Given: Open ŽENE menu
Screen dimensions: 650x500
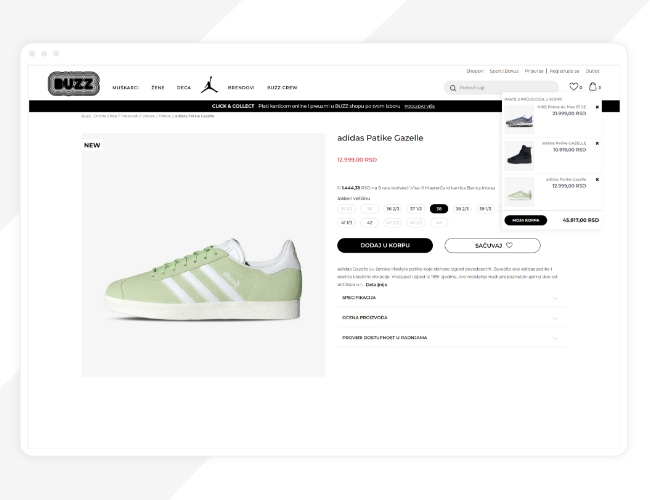Looking at the screenshot, I should (x=158, y=87).
